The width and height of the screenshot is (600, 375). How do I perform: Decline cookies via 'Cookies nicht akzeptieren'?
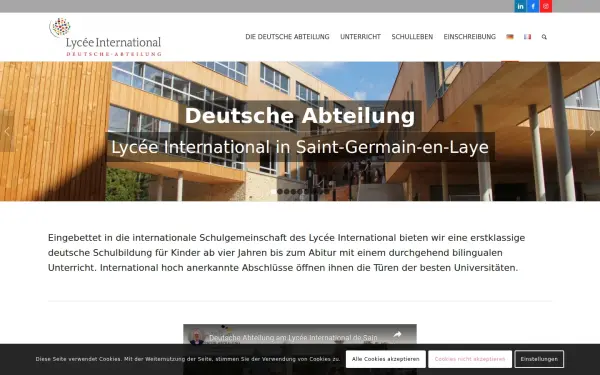pos(470,359)
